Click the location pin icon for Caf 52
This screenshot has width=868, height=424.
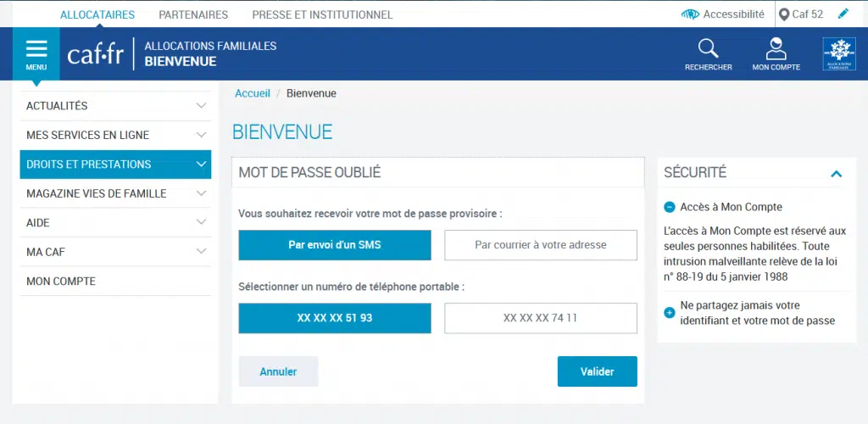click(784, 14)
